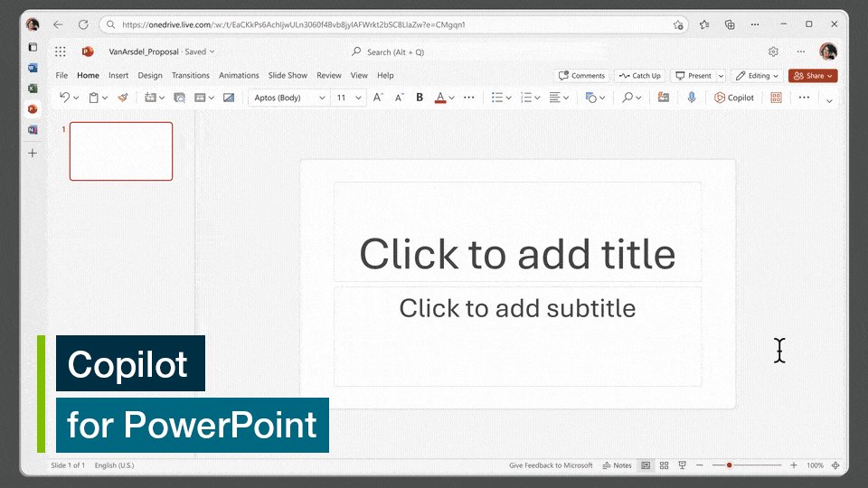Click the zoom in plus button
This screenshot has width=868, height=488.
pos(794,466)
